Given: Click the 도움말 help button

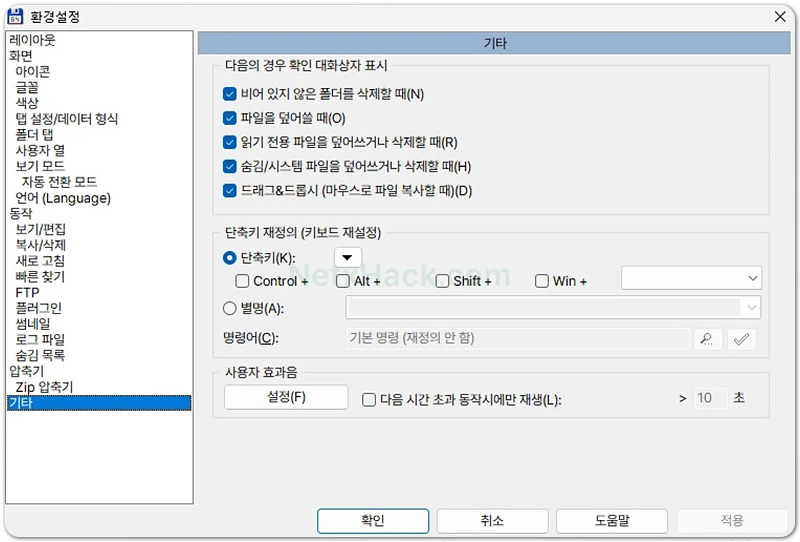Looking at the screenshot, I should 612,521.
